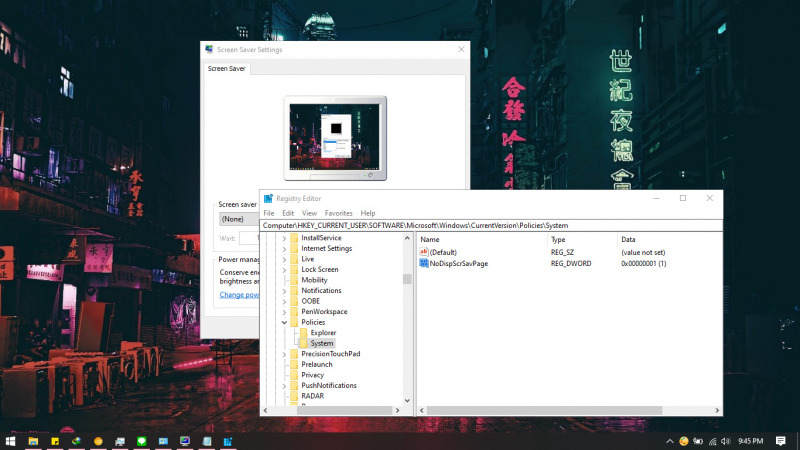
Task: Open the View menu in Registry Editor
Action: [309, 213]
